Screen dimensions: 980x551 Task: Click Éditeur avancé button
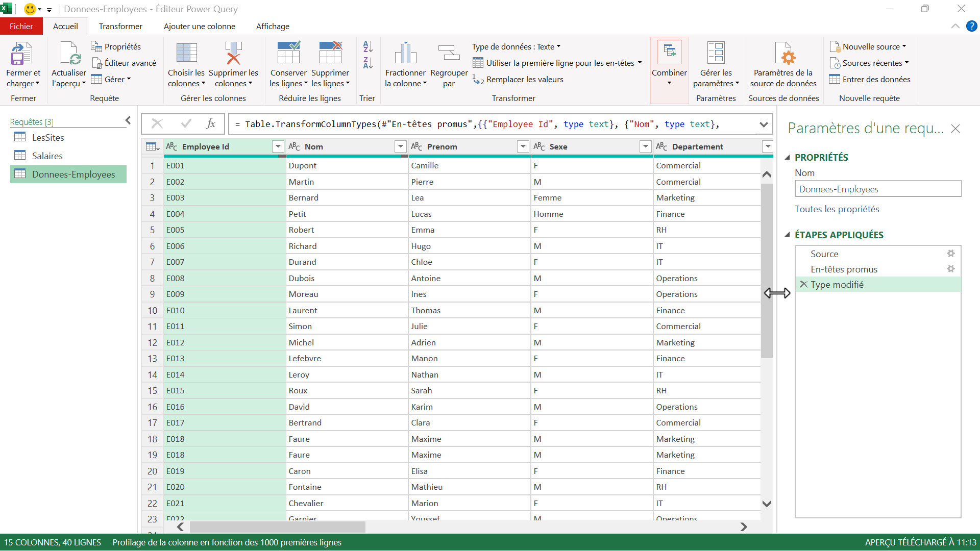tap(124, 63)
